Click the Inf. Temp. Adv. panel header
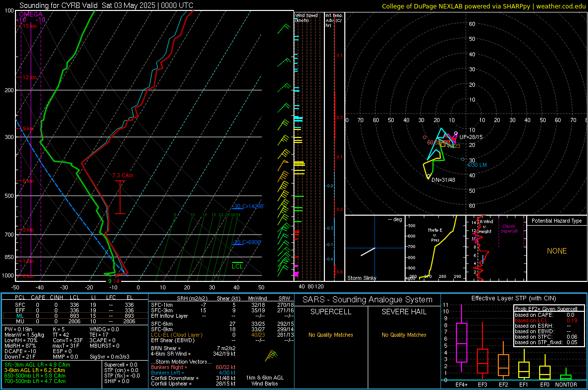Image resolution: width=588 pixels, height=390 pixels. 334,20
